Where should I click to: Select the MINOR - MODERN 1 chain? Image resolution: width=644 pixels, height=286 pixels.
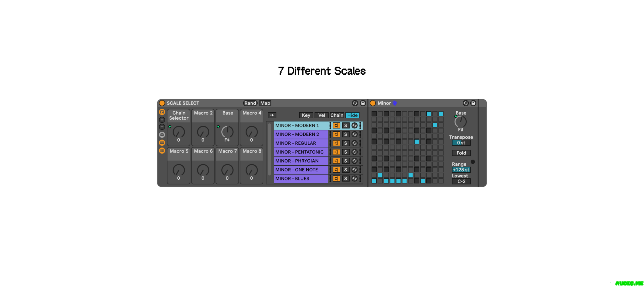click(x=301, y=125)
